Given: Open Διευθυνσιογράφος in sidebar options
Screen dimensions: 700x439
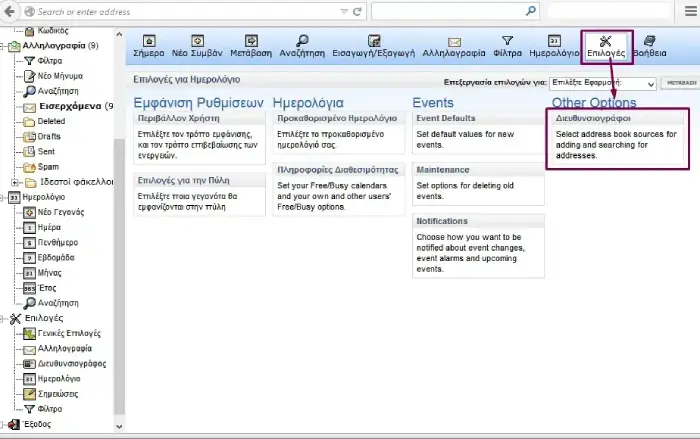Looking at the screenshot, I should click(72, 364).
